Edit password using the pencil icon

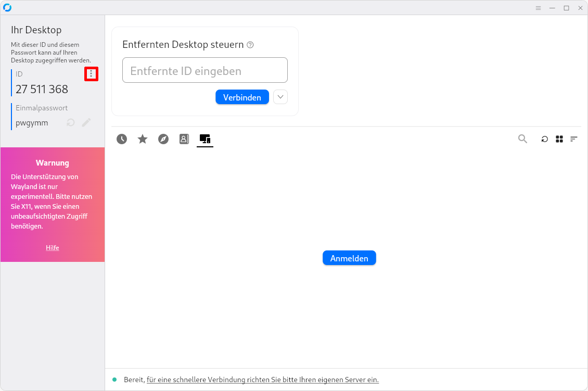click(x=86, y=122)
